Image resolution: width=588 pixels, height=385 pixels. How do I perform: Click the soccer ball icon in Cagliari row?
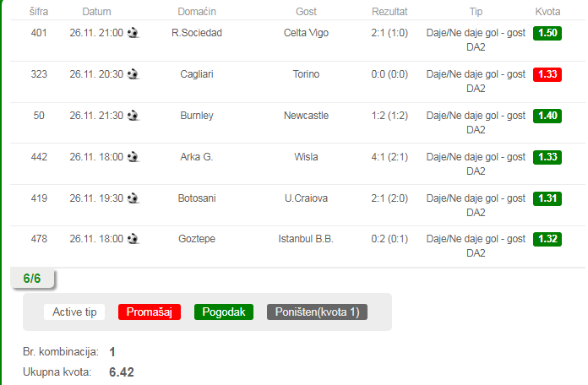(x=133, y=74)
